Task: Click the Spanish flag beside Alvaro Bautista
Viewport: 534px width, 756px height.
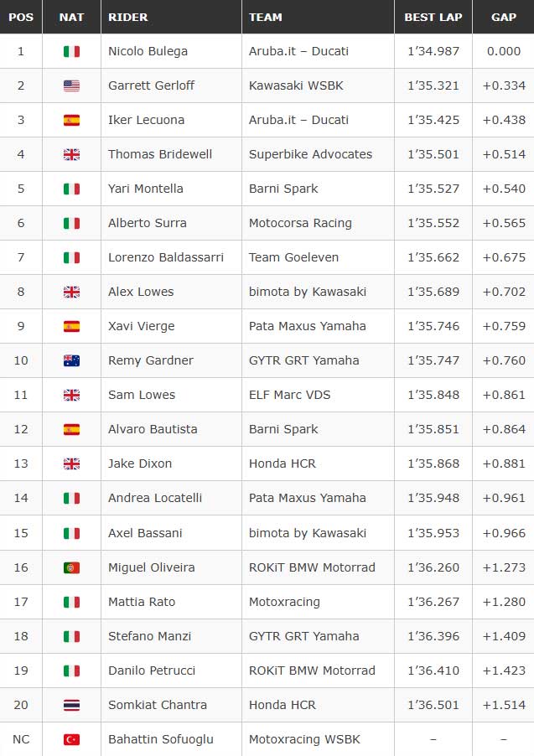Action: [x=71, y=429]
